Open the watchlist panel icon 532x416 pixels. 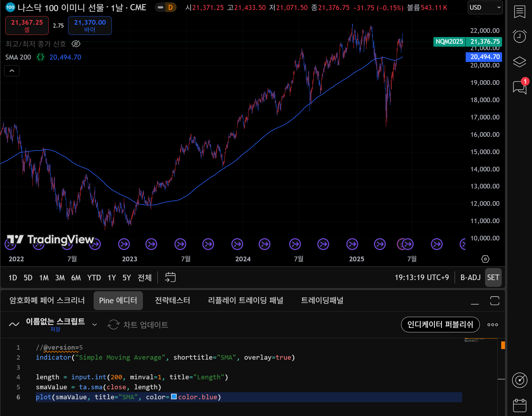pyautogui.click(x=519, y=12)
